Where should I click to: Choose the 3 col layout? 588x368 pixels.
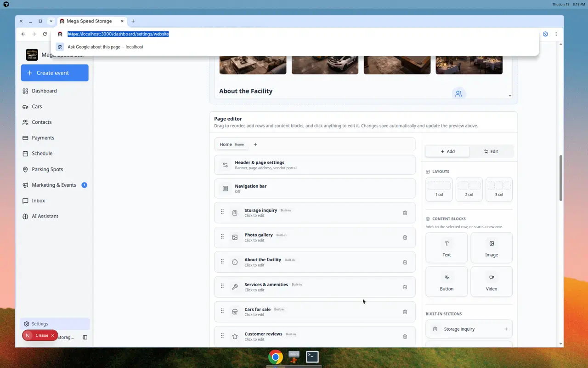pos(499,189)
